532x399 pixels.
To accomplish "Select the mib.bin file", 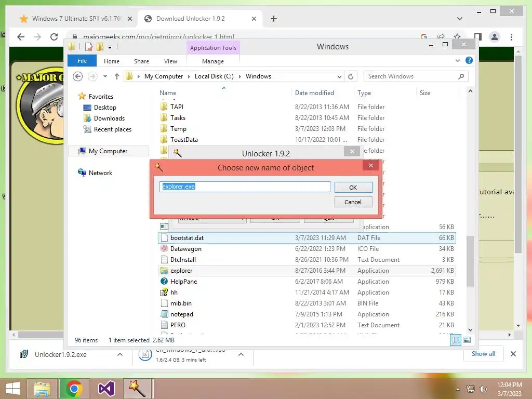I will pyautogui.click(x=181, y=303).
